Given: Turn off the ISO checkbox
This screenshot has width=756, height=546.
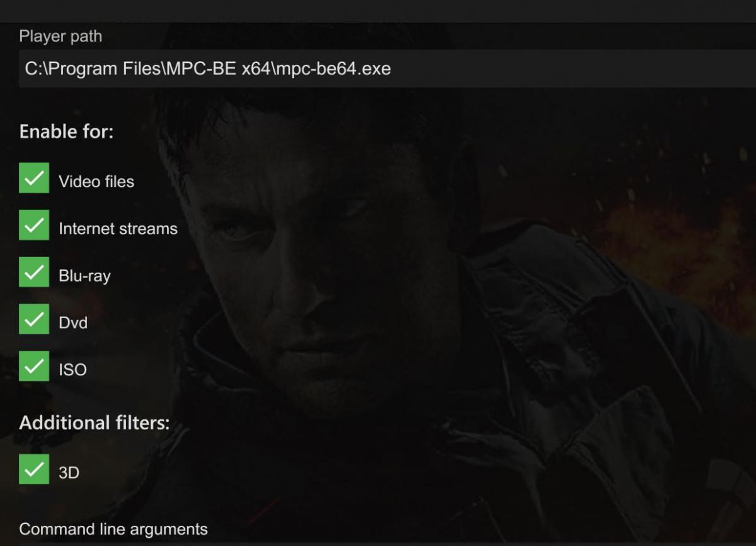Looking at the screenshot, I should pyautogui.click(x=34, y=367).
